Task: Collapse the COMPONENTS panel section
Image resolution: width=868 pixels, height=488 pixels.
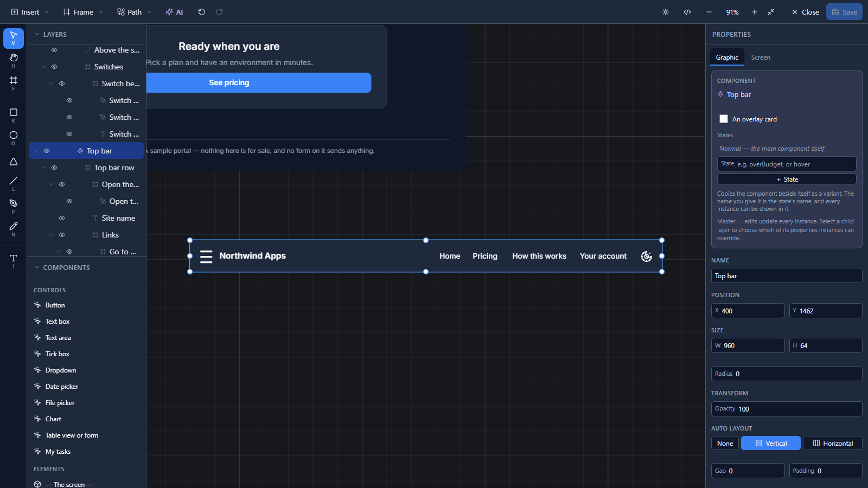Action: point(37,267)
